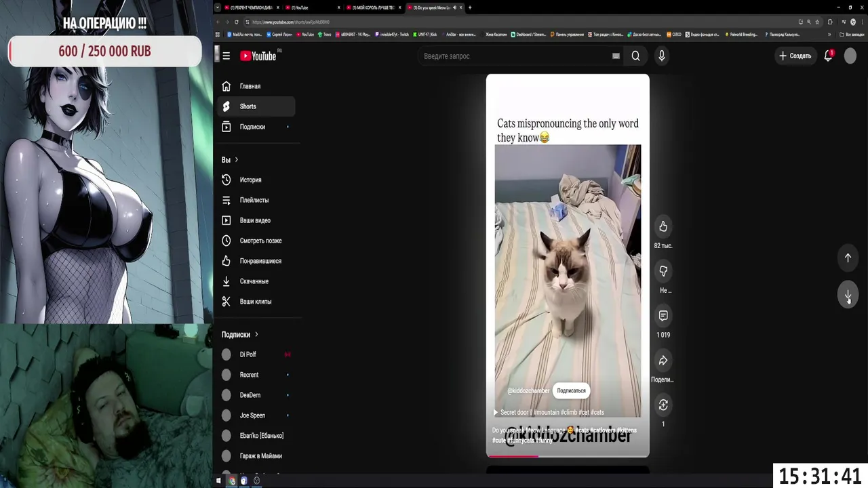Open Смотреть позже in the sidebar
868x488 pixels.
(x=256, y=241)
